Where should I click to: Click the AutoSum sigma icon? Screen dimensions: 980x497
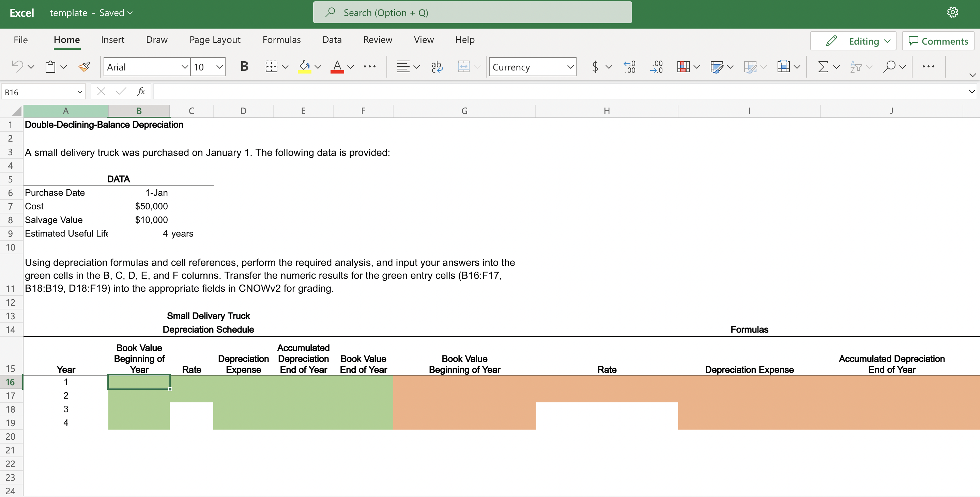823,67
